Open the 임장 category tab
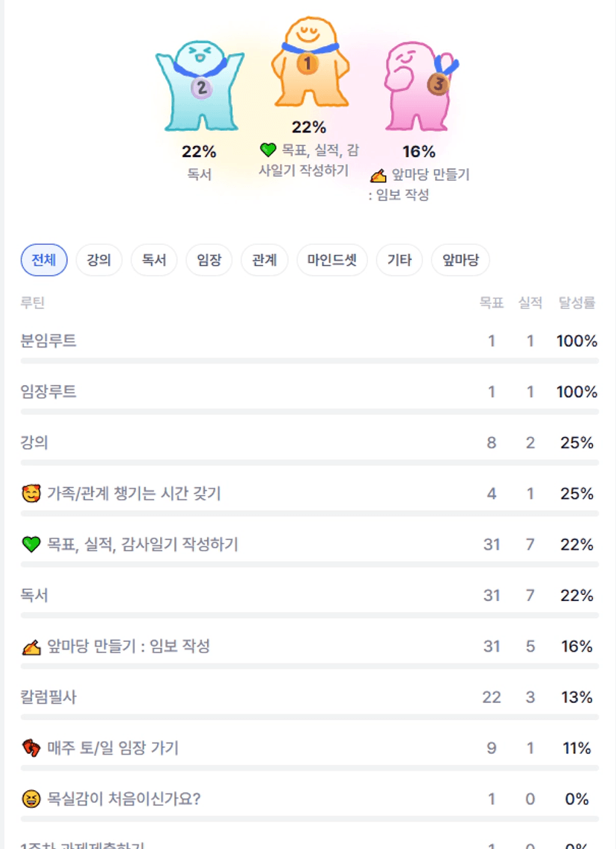Viewport: 616px width, 849px height. click(x=209, y=260)
